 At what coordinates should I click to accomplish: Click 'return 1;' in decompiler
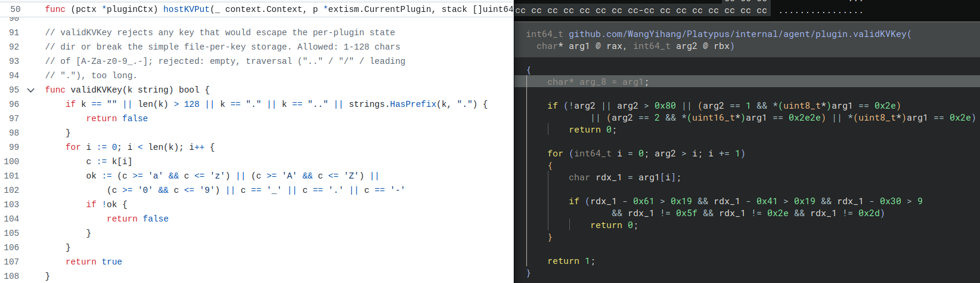tap(571, 261)
